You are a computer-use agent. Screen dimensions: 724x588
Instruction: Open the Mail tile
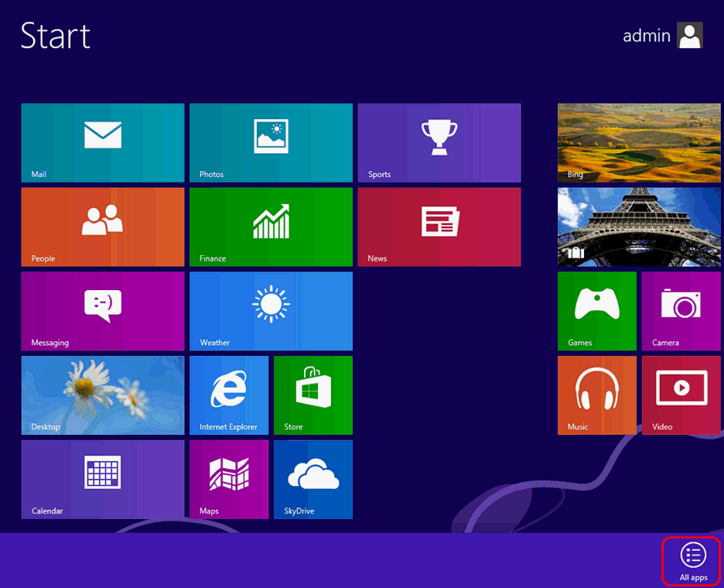point(103,143)
